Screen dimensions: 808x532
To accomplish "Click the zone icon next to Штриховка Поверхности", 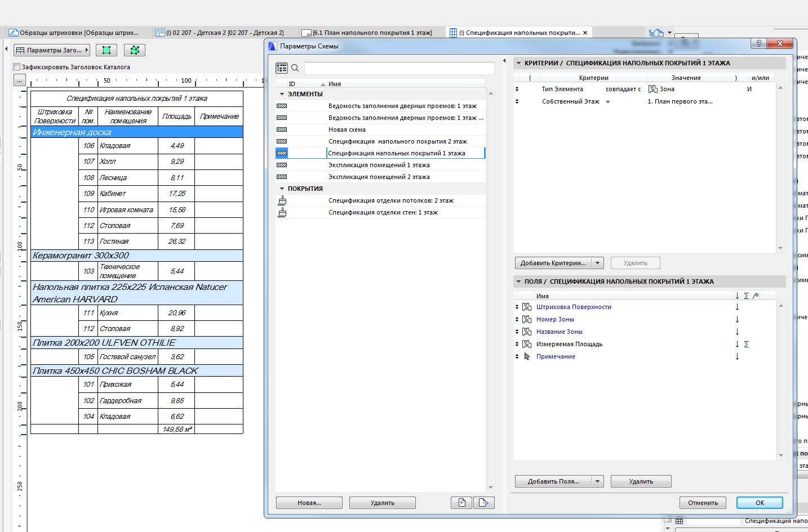I will pyautogui.click(x=527, y=307).
